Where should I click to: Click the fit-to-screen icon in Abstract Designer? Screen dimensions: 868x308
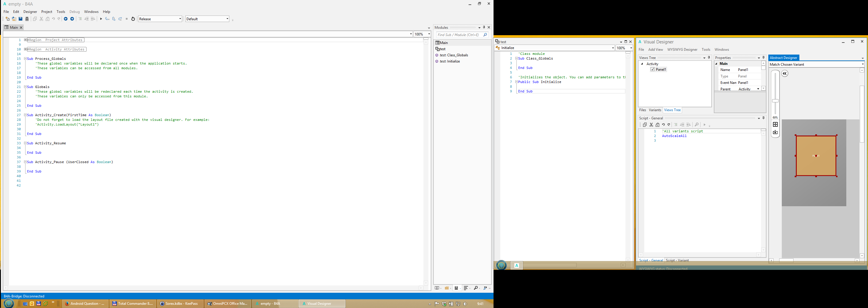click(775, 124)
